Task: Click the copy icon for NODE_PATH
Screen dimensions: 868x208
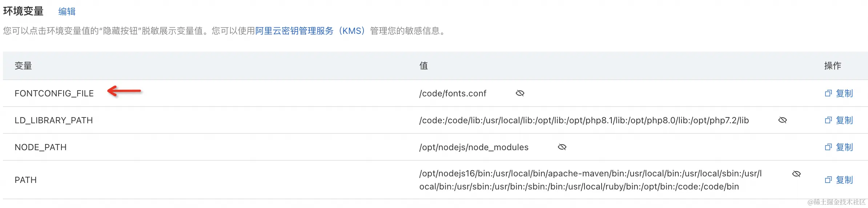Action: (828, 147)
